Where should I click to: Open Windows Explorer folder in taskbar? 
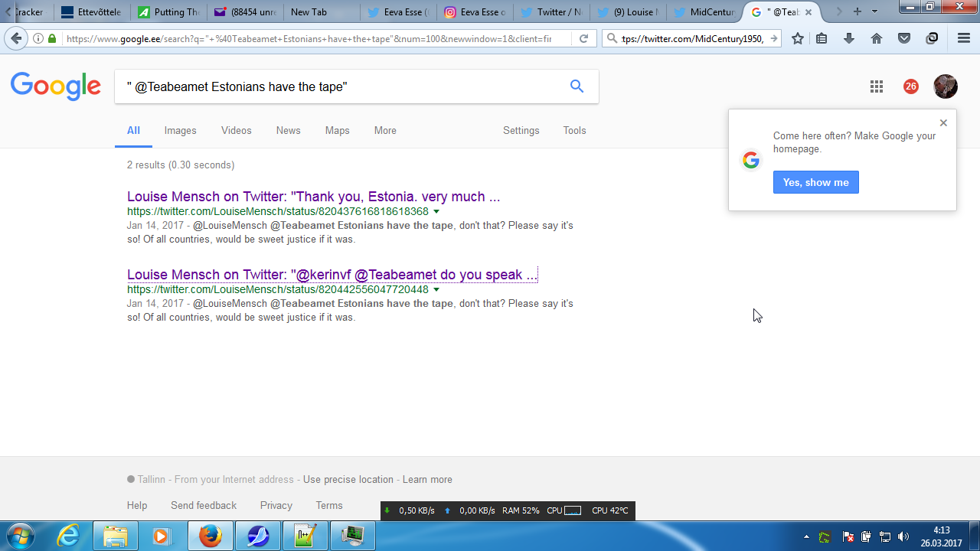pos(116,536)
